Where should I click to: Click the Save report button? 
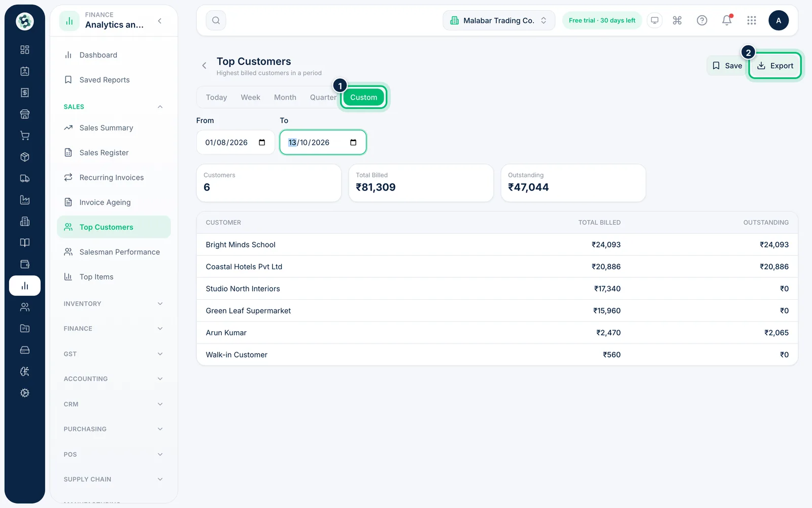[727, 66]
